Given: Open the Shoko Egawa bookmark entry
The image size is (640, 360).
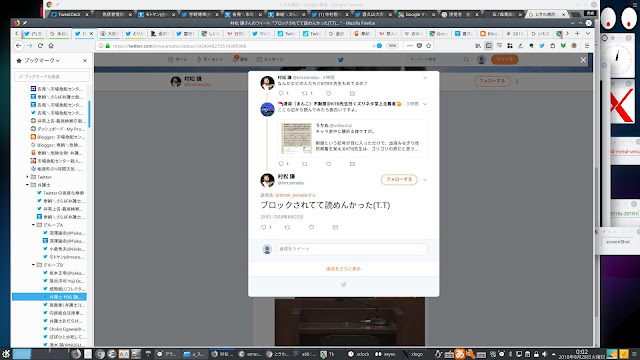Looking at the screenshot, I should [x=63, y=329].
